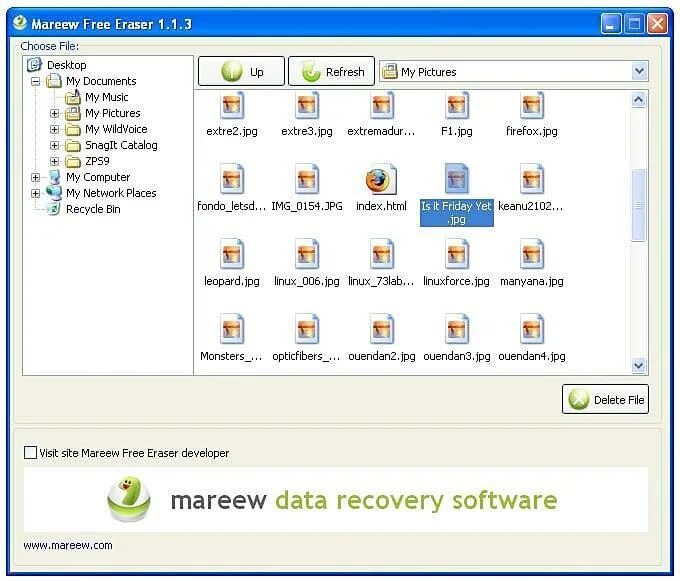Click the mareew data recovery software banner
This screenshot has width=680, height=581.
click(x=336, y=499)
